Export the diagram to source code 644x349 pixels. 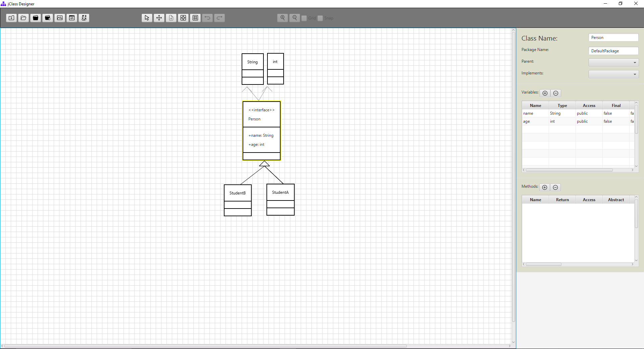pyautogui.click(x=71, y=18)
